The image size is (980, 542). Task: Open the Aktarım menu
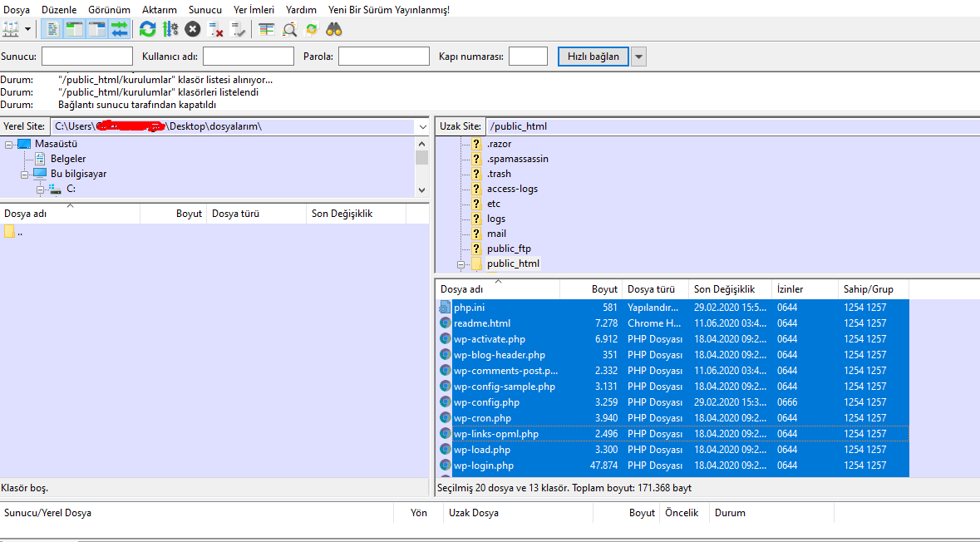click(160, 9)
